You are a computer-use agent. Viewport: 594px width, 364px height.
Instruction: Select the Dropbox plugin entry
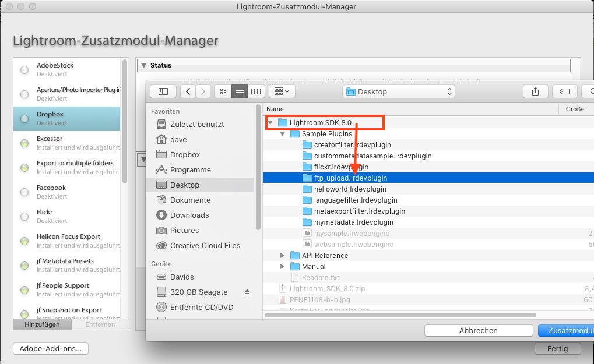pyautogui.click(x=67, y=118)
